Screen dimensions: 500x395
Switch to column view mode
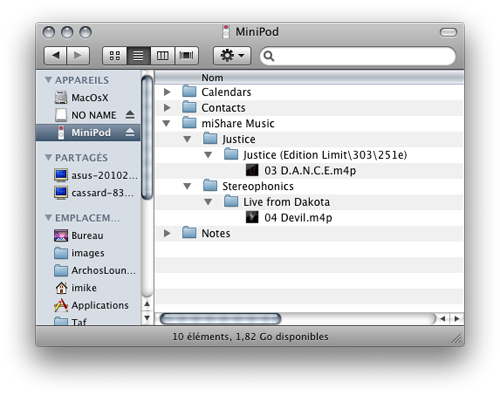point(163,55)
